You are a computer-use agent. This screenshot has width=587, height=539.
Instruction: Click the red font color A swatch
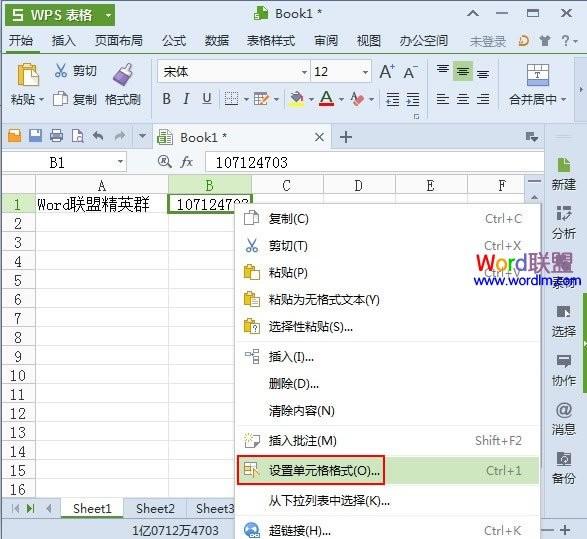click(x=326, y=99)
